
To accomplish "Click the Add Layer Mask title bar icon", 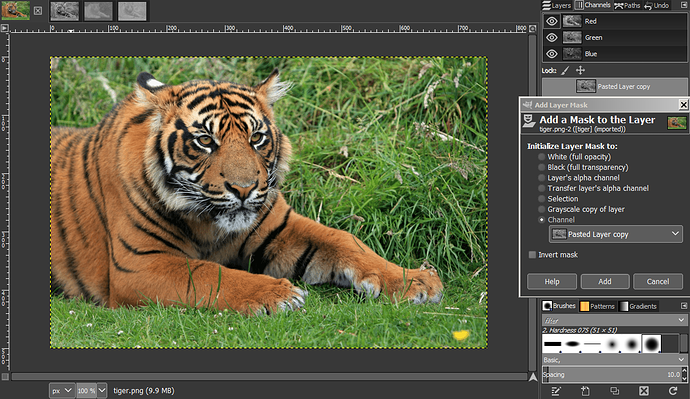I will 528,105.
